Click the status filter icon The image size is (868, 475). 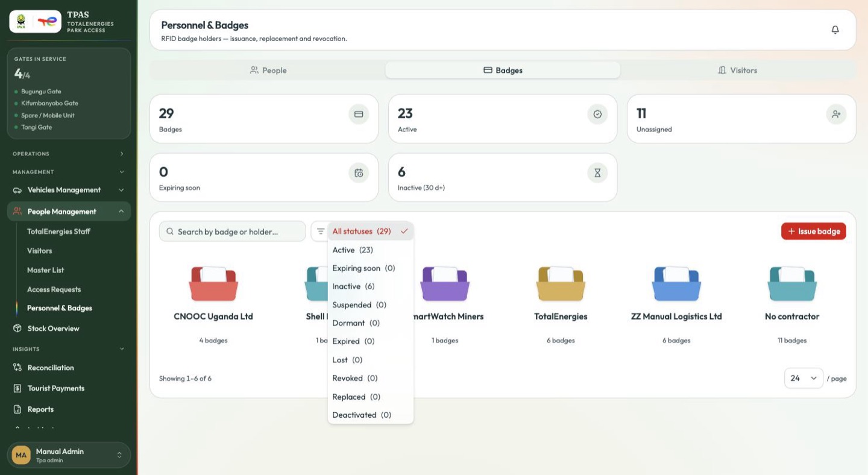321,231
